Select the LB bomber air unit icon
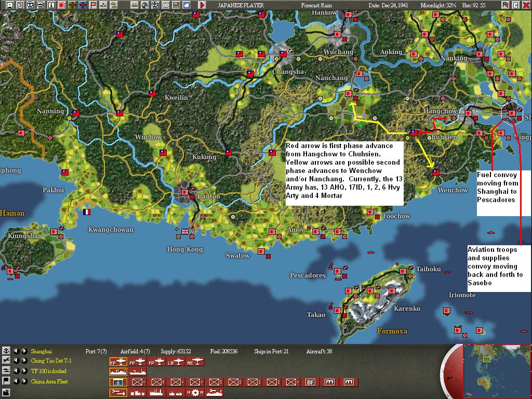This screenshot has width=532, height=399. pos(176,362)
